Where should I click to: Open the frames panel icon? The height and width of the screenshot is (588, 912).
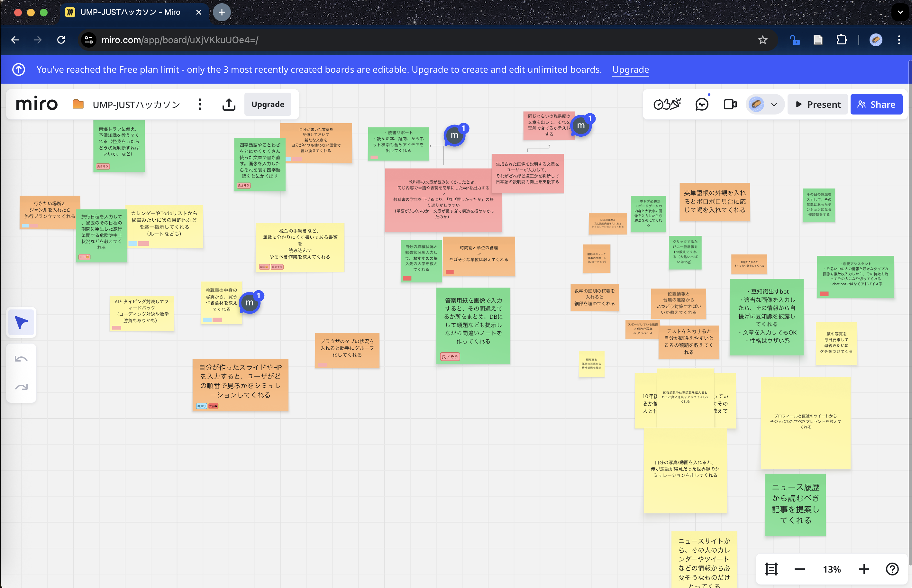(771, 569)
